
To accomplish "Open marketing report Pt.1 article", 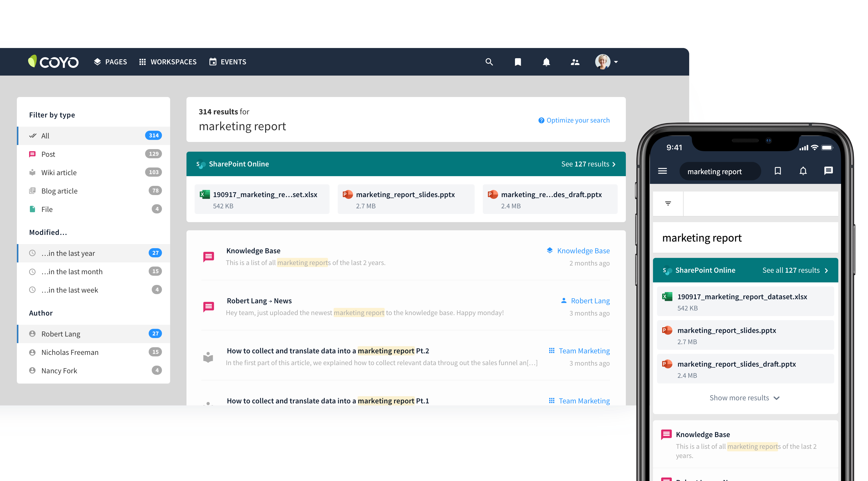I will point(328,401).
